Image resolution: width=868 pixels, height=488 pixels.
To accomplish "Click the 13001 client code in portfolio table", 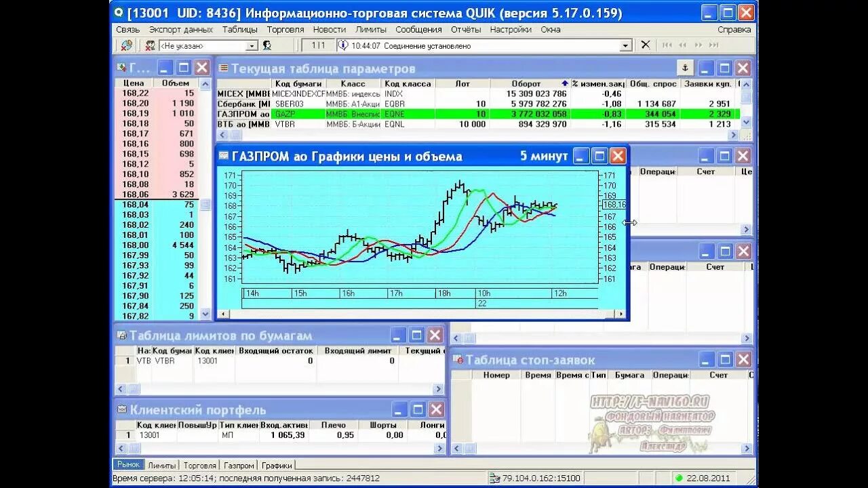I will point(149,435).
